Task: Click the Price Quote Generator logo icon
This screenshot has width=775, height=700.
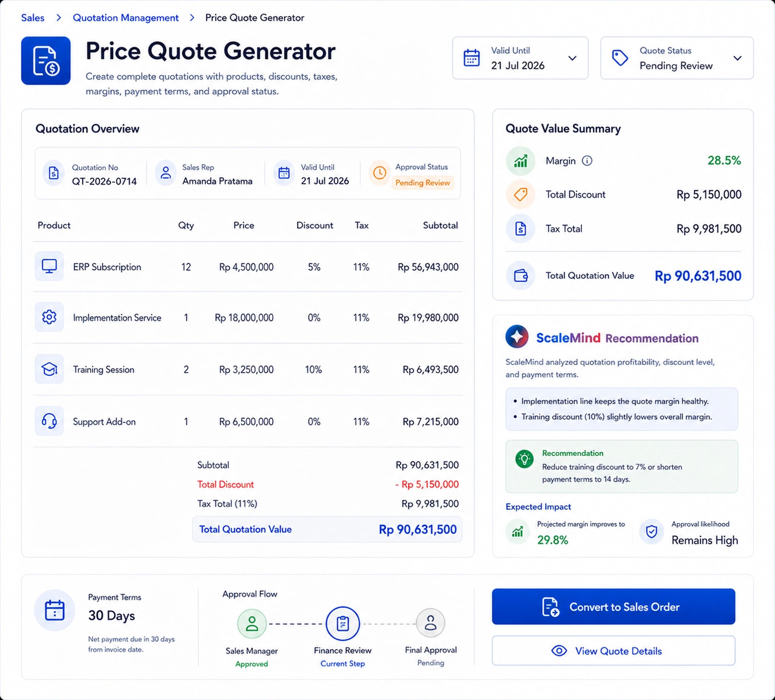Action: coord(46,61)
